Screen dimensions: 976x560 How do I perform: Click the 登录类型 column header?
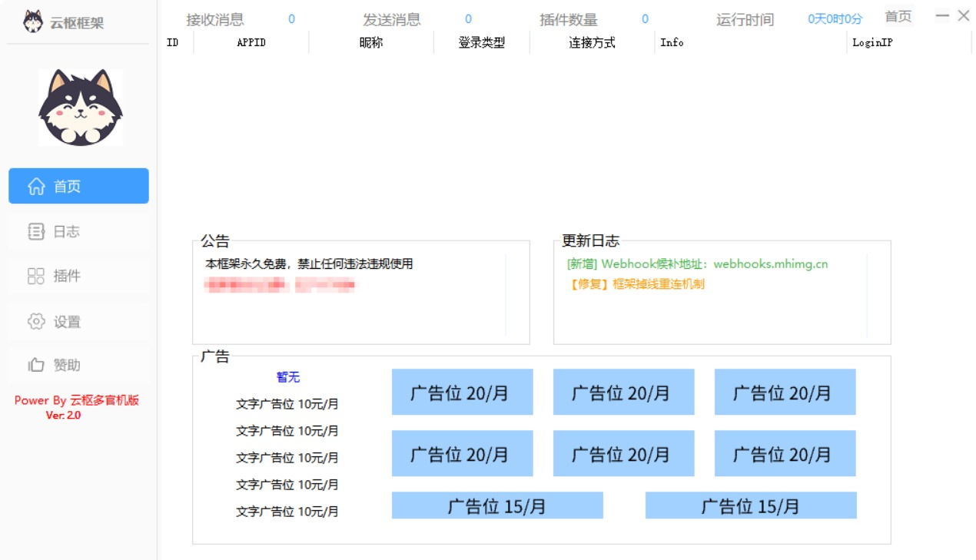(x=482, y=43)
